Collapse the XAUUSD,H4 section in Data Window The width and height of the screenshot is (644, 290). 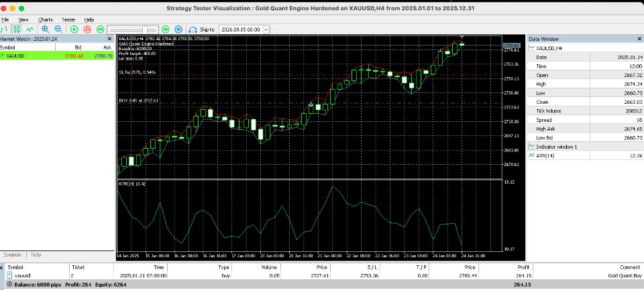(532, 48)
